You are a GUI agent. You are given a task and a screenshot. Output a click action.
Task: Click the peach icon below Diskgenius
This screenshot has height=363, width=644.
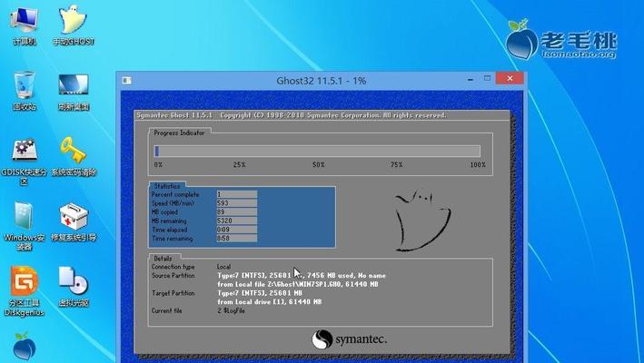25,347
